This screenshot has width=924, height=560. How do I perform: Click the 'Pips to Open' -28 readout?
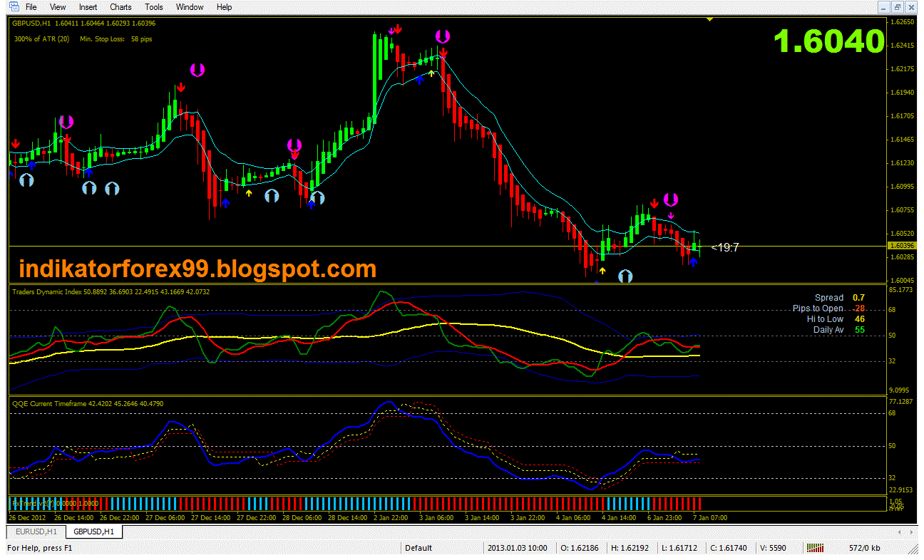tap(828, 308)
